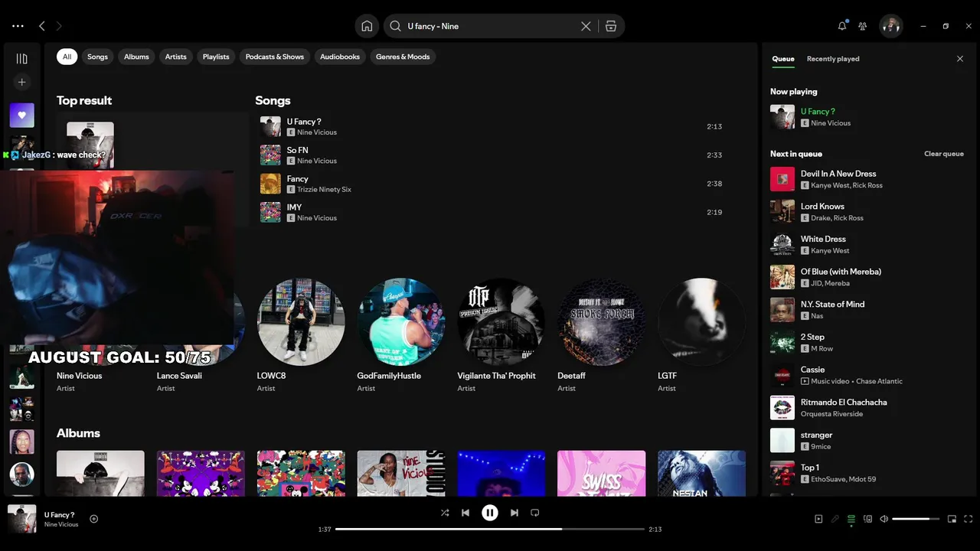Open the Albums section heading
Screen dimensions: 980x551
[x=78, y=433]
